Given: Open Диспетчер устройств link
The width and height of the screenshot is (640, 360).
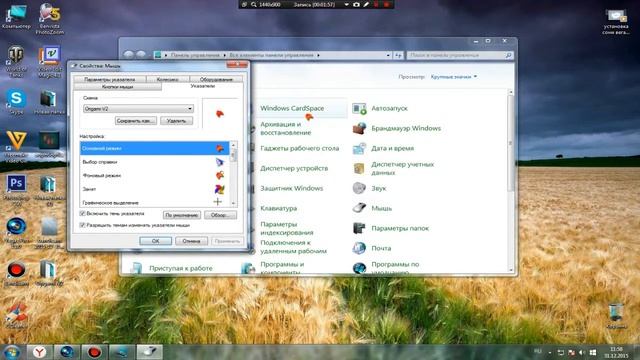Looking at the screenshot, I should [x=294, y=168].
